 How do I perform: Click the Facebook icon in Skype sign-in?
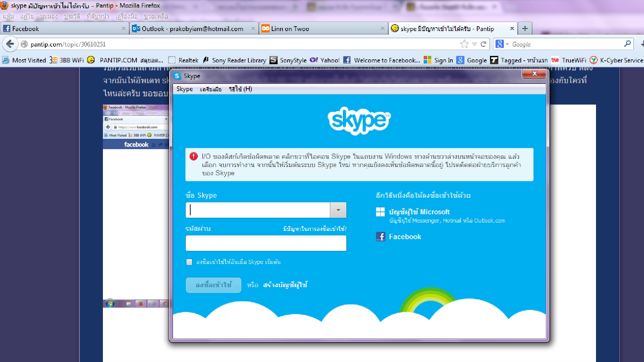[380, 237]
